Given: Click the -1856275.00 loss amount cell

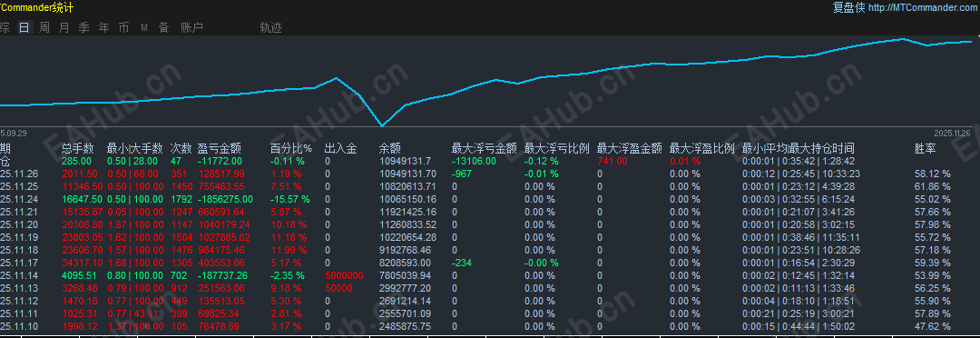Looking at the screenshot, I should [226, 199].
